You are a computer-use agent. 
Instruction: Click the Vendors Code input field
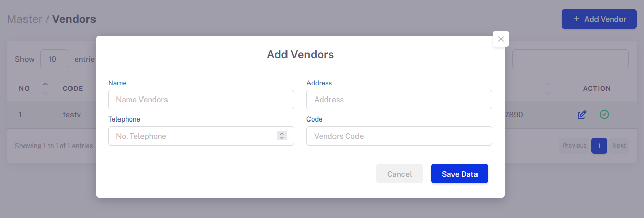tap(399, 136)
